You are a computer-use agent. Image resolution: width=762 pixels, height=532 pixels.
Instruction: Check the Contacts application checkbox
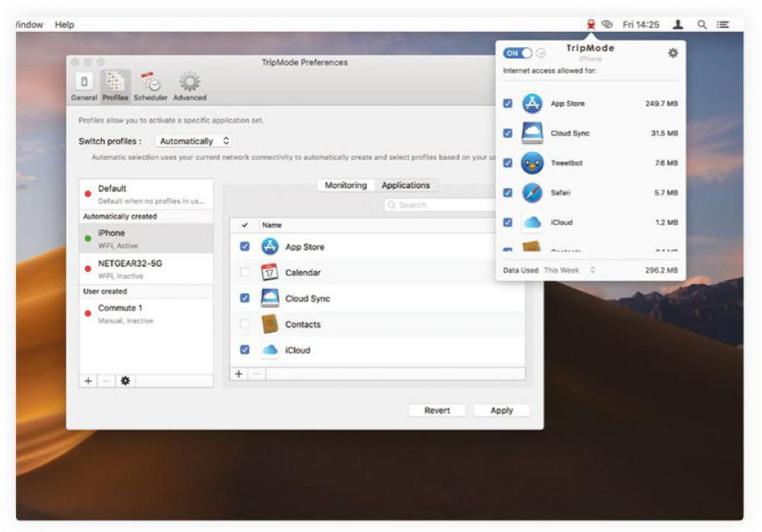coord(245,324)
